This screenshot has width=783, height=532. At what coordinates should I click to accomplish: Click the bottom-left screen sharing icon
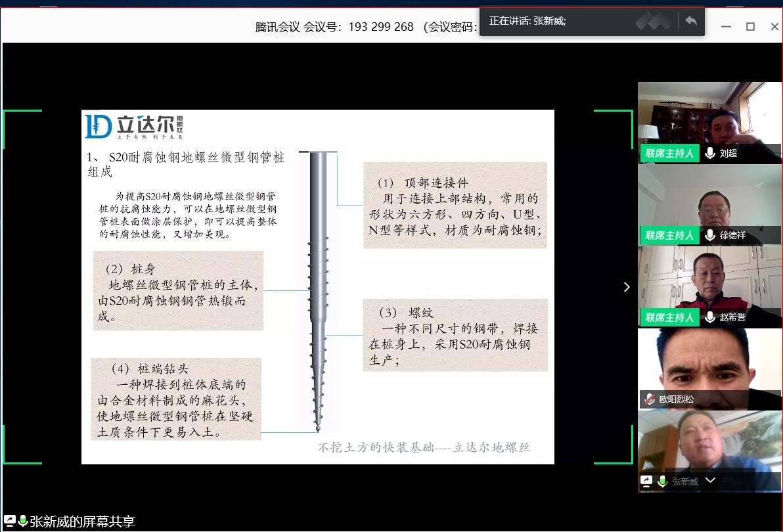point(10,521)
